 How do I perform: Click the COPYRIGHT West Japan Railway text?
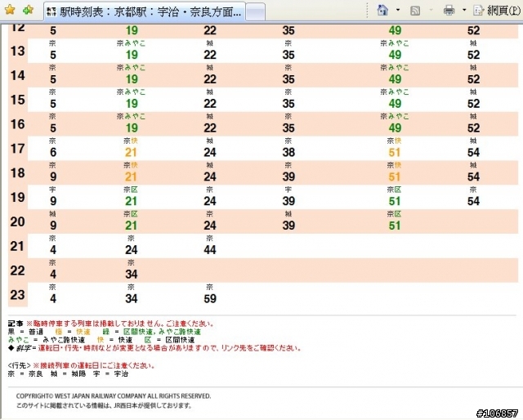click(x=114, y=396)
